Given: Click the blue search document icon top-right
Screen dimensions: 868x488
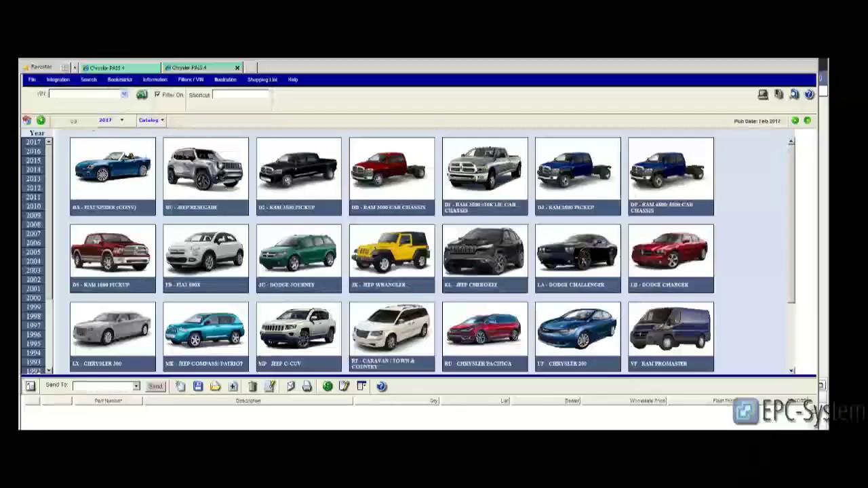Looking at the screenshot, I should (x=794, y=95).
